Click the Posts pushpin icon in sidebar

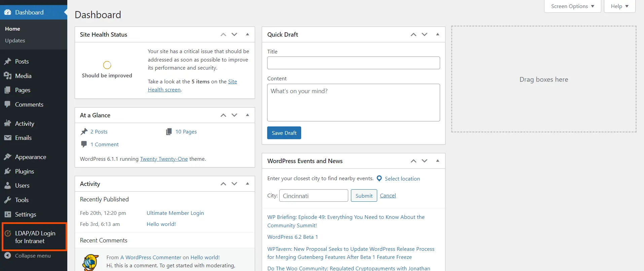coord(8,62)
